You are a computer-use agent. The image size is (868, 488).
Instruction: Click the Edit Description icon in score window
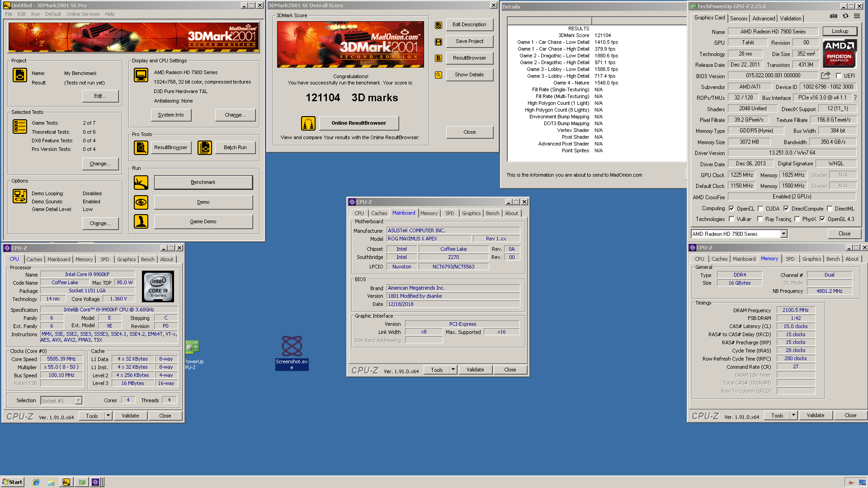point(438,25)
